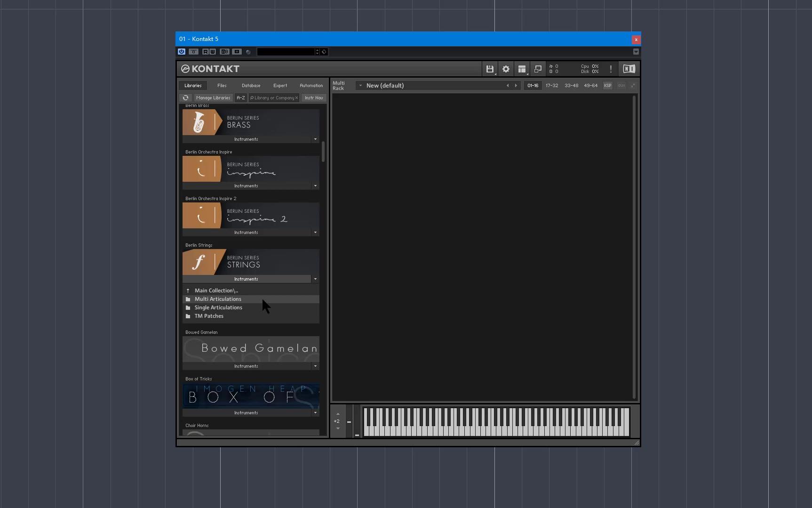812x508 pixels.
Task: Open Berlin Orchestra Inspire 2 Instruments button
Action: [x=247, y=233]
